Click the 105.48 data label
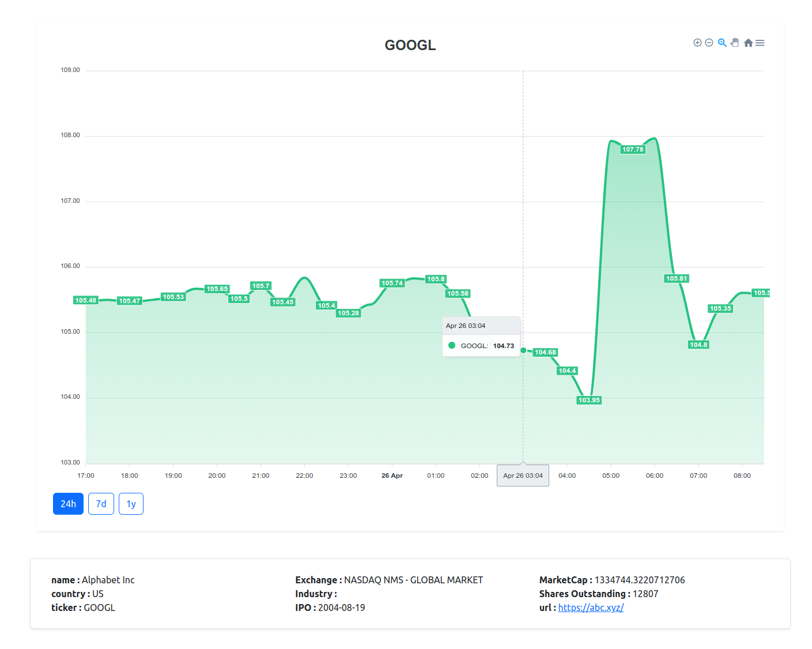Screen dimensions: 812x649 pos(86,300)
